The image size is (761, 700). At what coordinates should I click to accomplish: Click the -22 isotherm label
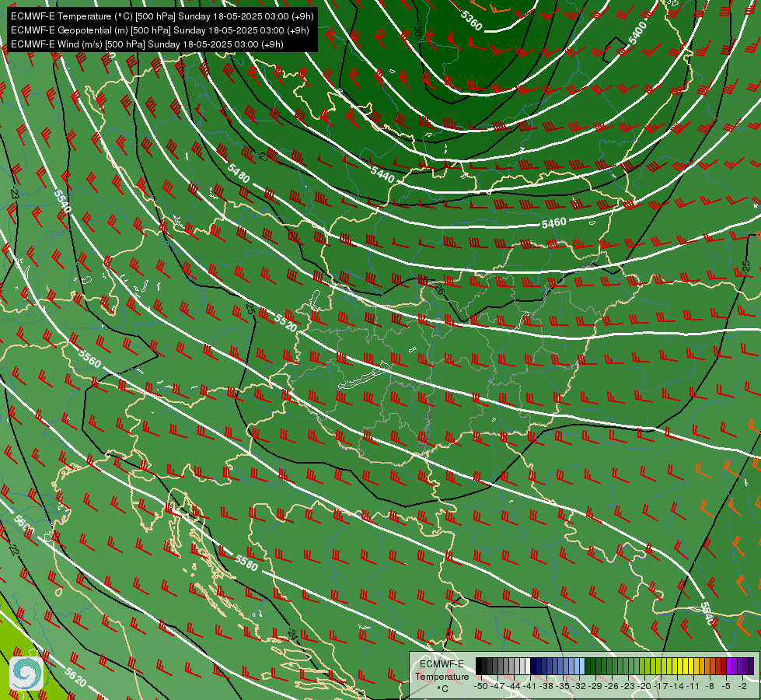point(13,550)
